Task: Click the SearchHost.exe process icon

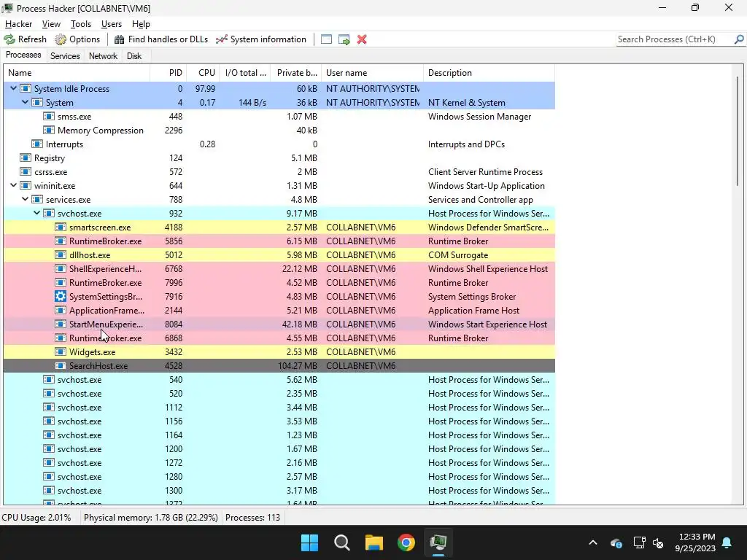Action: click(61, 366)
